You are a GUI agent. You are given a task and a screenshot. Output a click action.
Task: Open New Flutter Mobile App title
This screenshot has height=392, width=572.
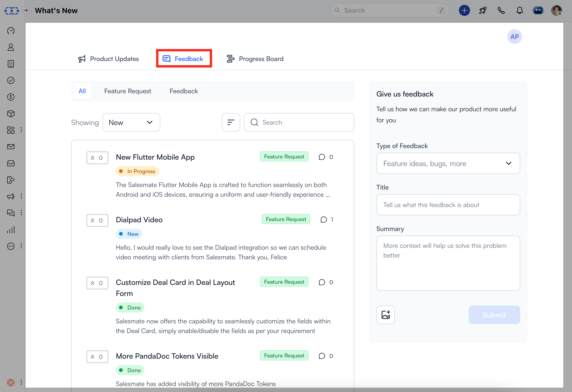(155, 157)
